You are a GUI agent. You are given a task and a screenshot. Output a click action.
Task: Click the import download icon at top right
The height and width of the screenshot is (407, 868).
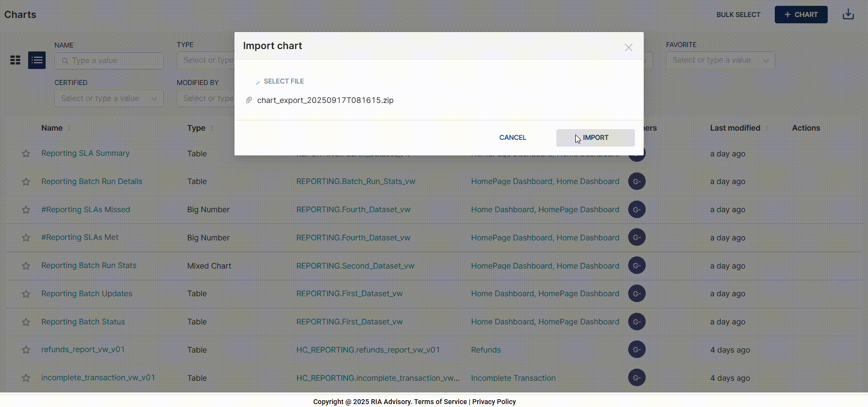click(x=848, y=15)
